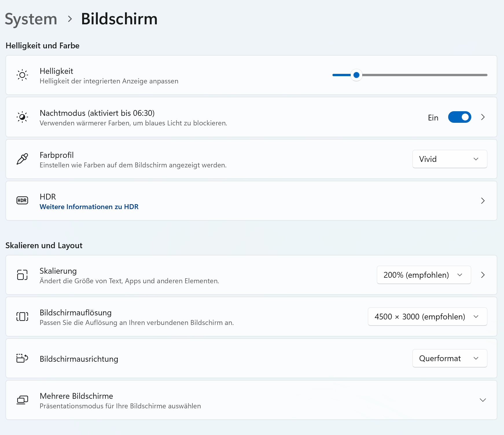Screen dimensions: 504x435
Task: Click the Helligkeit brightness slider thumb
Action: pyautogui.click(x=356, y=75)
